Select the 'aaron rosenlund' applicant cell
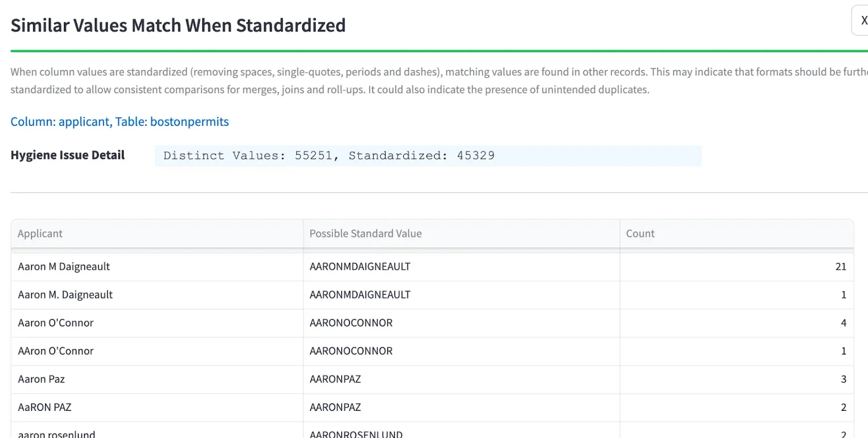Image resolution: width=868 pixels, height=438 pixels. click(x=157, y=430)
